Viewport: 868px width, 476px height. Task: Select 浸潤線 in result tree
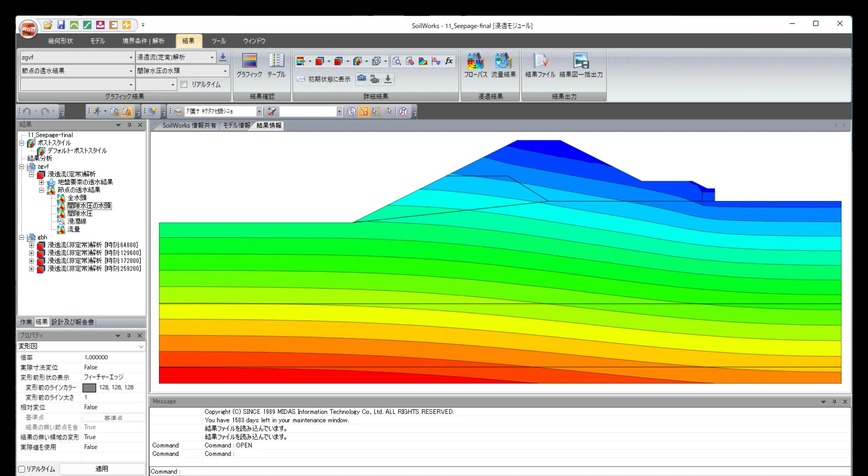[x=77, y=221]
